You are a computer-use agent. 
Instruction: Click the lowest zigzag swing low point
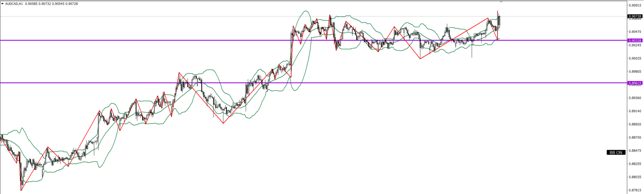coord(21,190)
